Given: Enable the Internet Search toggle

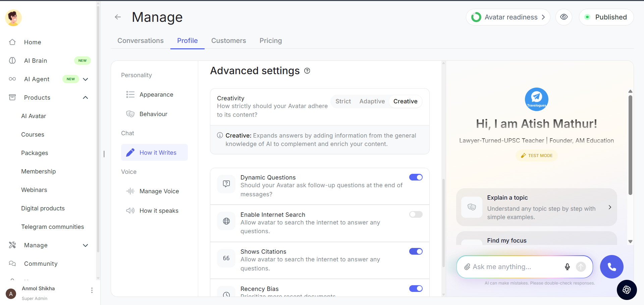Looking at the screenshot, I should pyautogui.click(x=416, y=214).
